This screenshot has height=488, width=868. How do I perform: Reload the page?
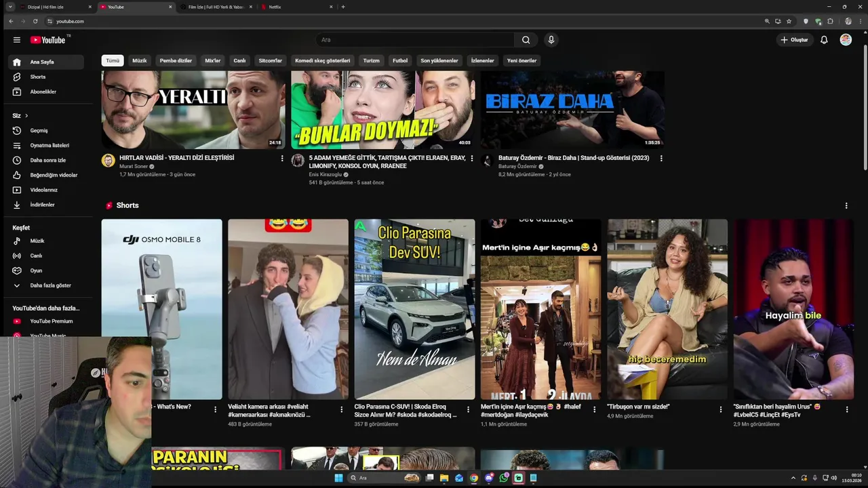pyautogui.click(x=35, y=21)
